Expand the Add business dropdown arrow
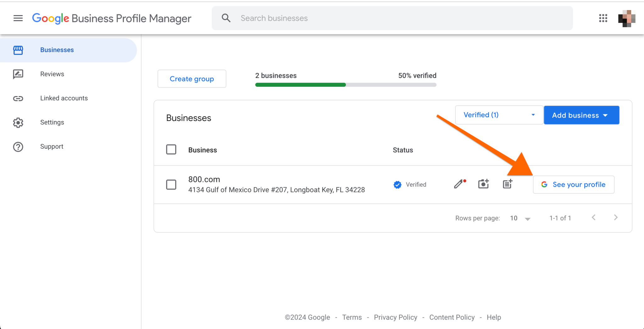644x329 pixels. [x=605, y=115]
